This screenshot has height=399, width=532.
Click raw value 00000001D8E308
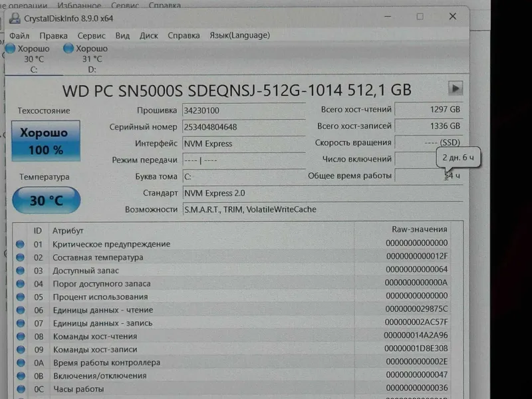416,348
